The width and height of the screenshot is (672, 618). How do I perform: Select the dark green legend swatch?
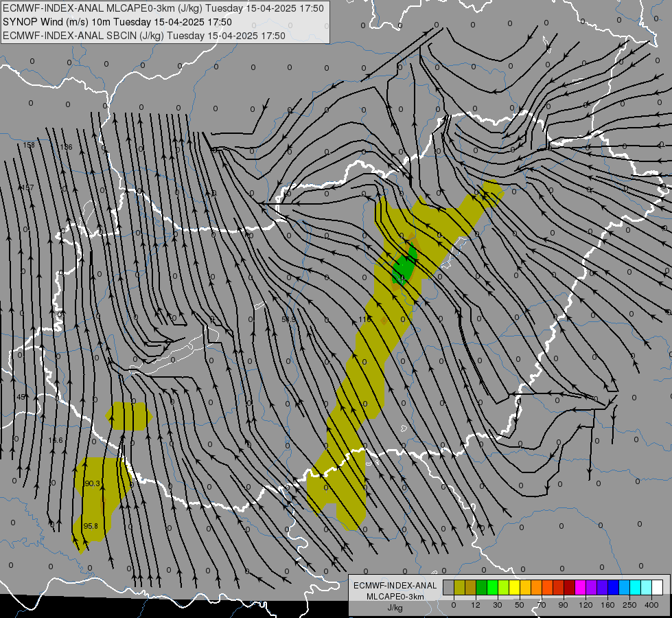[481, 588]
